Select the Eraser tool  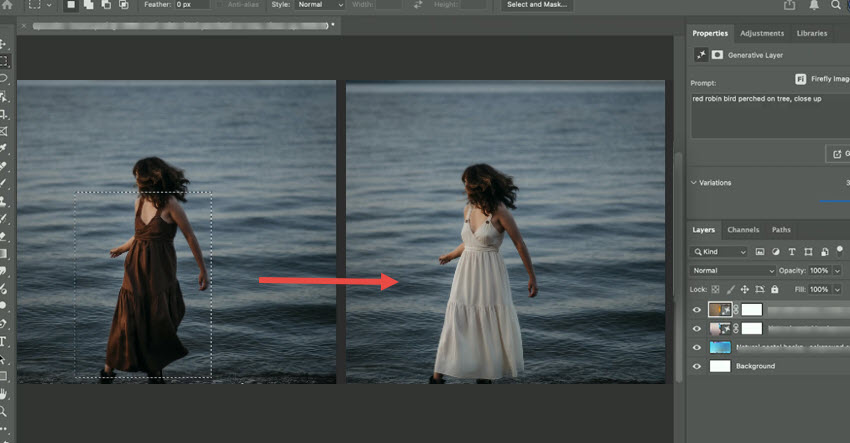pos(3,236)
